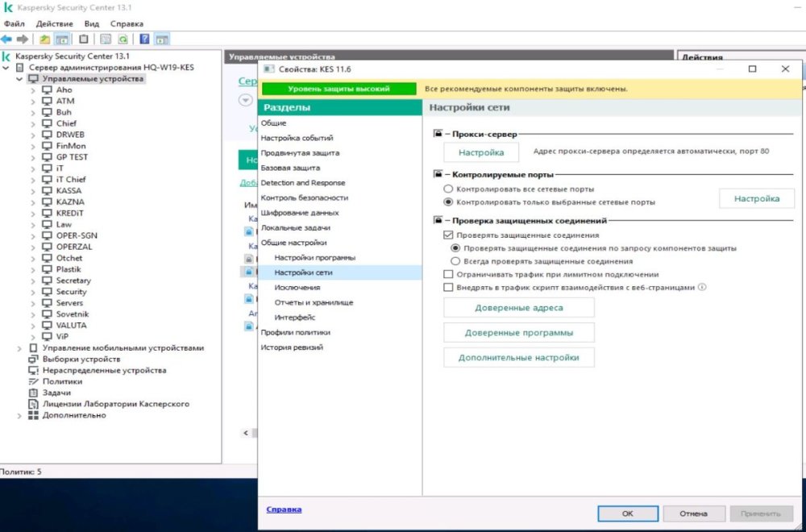The height and width of the screenshot is (532, 806).
Task: Click the Отмена button
Action: pyautogui.click(x=693, y=513)
